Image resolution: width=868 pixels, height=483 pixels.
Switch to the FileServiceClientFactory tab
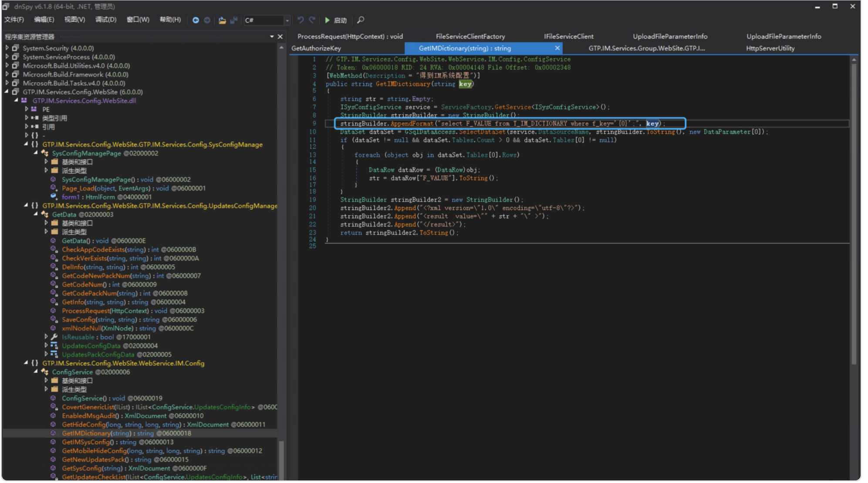coord(470,37)
